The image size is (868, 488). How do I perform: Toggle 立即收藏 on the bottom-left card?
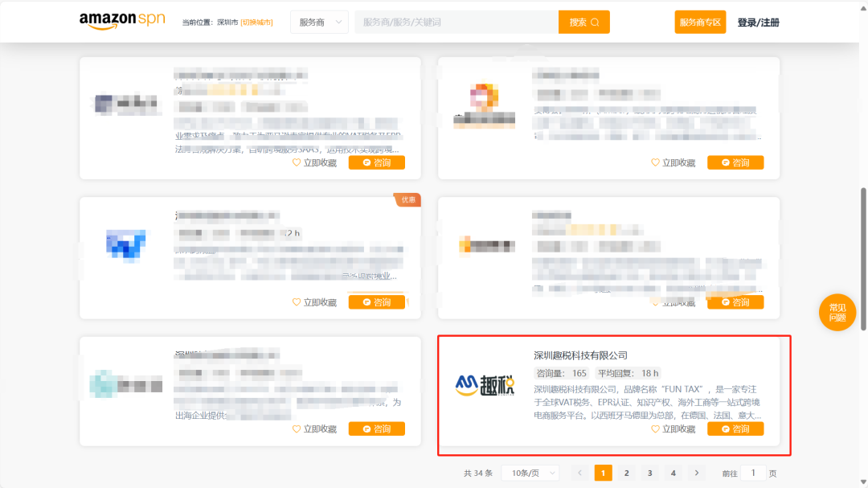point(313,429)
